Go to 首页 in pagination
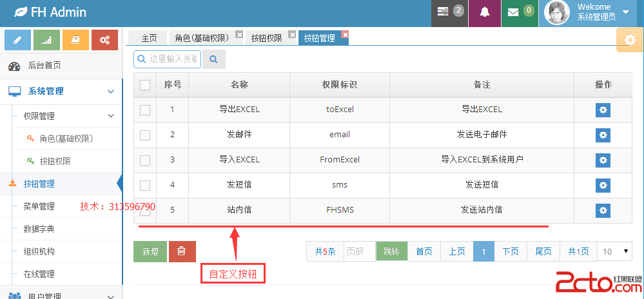Image resolution: width=644 pixels, height=299 pixels. (x=424, y=251)
